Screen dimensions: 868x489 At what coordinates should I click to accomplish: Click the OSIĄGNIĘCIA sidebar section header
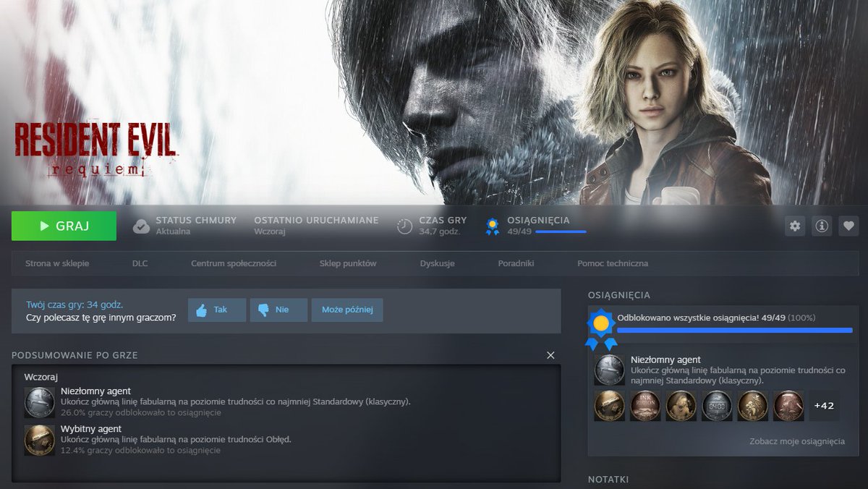[x=618, y=295]
